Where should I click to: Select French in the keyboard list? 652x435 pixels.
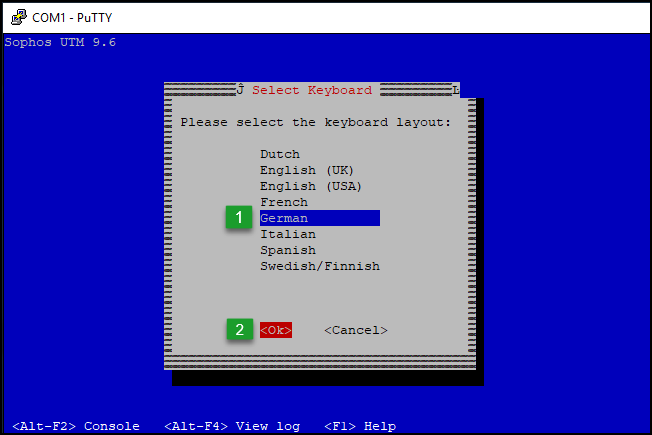point(284,202)
